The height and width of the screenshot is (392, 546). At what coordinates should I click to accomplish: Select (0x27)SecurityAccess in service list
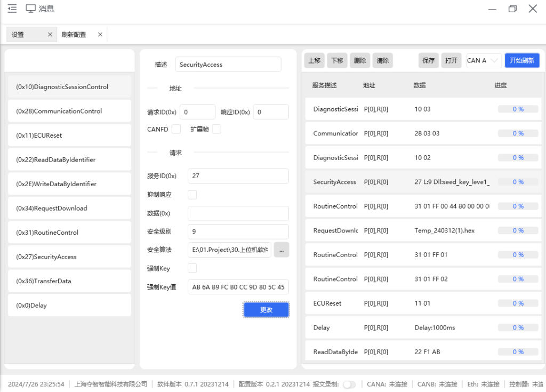point(69,257)
